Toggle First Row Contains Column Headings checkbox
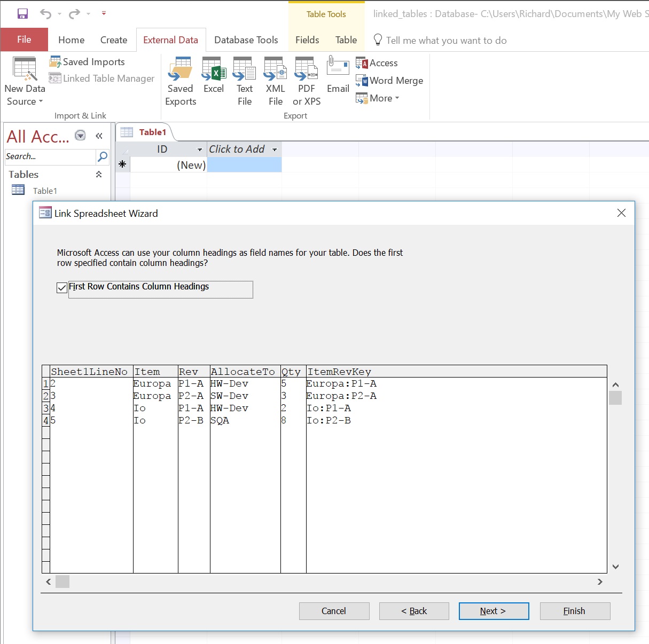The height and width of the screenshot is (644, 649). coord(62,287)
